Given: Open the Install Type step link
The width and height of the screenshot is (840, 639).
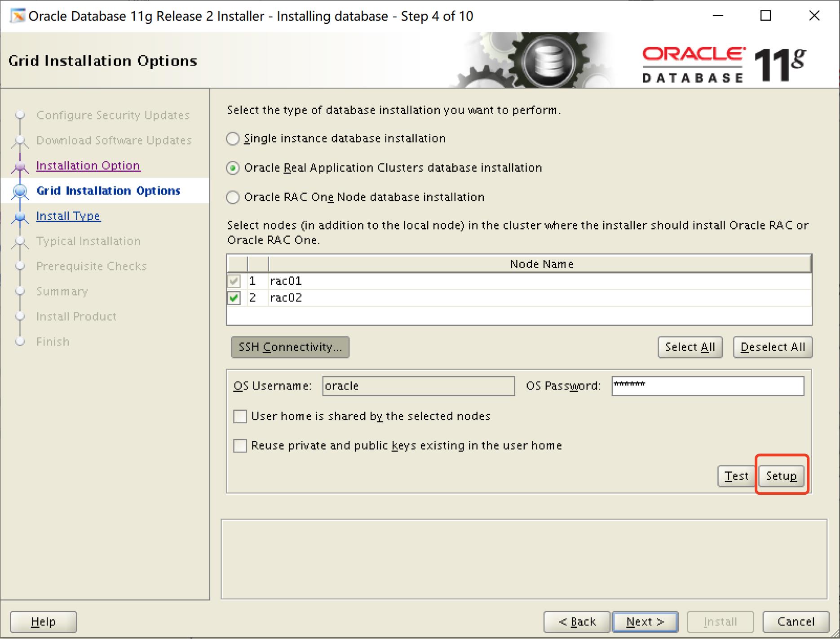Looking at the screenshot, I should (68, 216).
